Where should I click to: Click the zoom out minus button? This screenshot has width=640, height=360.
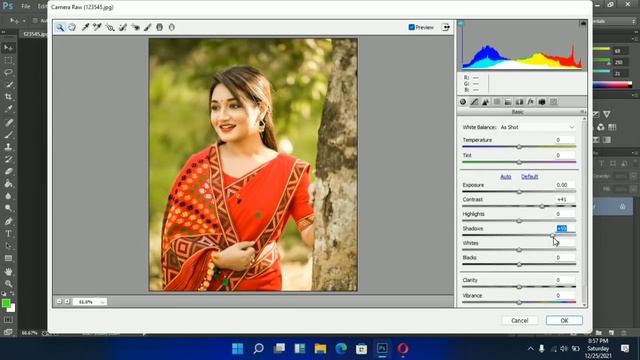[x=59, y=301]
